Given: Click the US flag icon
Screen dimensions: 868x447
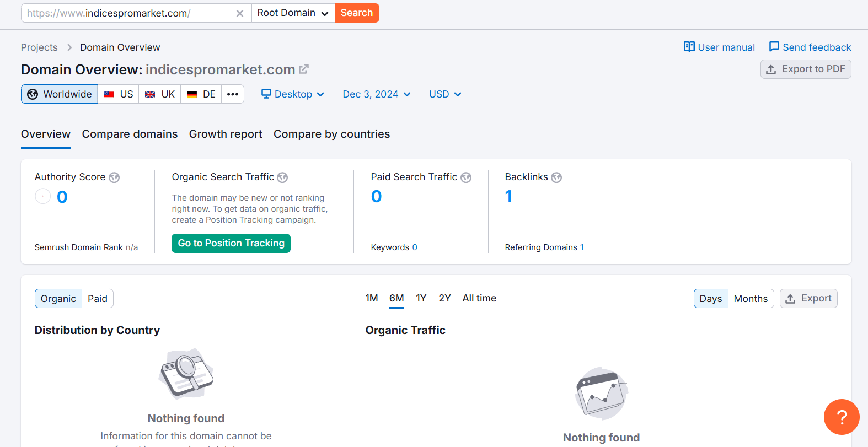Looking at the screenshot, I should click(x=109, y=94).
